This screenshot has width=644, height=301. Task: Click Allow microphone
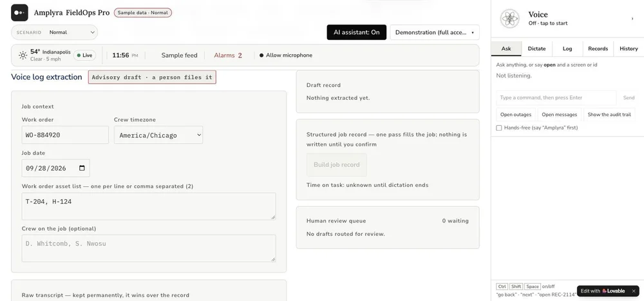[286, 55]
